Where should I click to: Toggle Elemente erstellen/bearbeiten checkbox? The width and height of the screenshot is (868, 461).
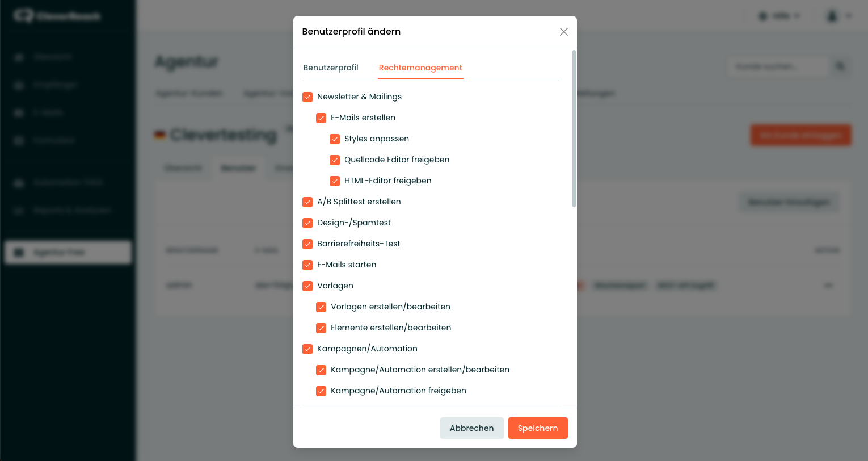pos(321,328)
